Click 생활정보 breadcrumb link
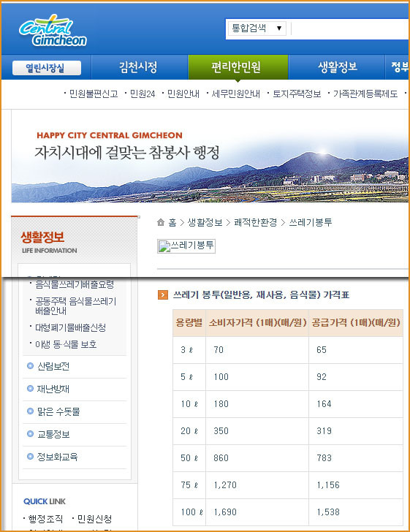The image size is (410, 532). (205, 223)
